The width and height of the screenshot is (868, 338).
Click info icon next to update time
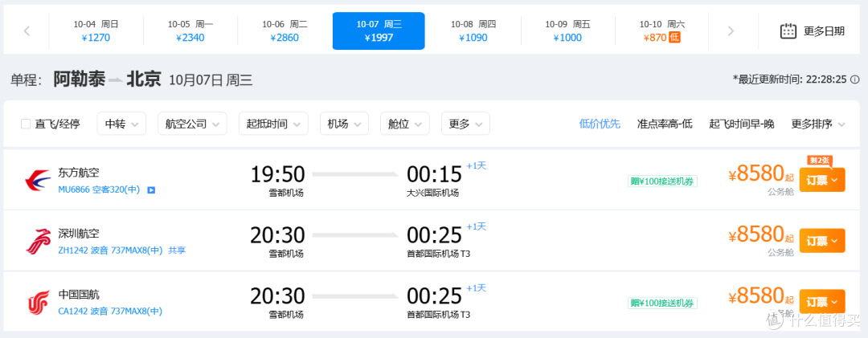coord(856,79)
